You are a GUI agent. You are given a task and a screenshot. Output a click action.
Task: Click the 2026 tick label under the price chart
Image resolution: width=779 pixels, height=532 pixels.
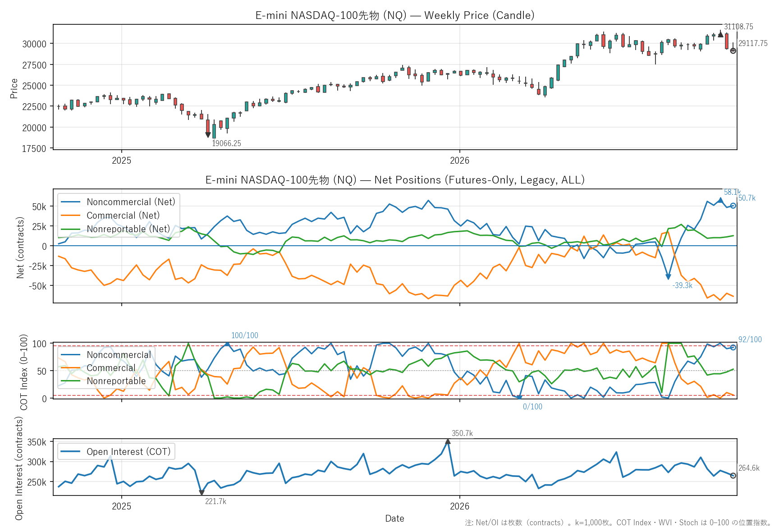pos(459,161)
